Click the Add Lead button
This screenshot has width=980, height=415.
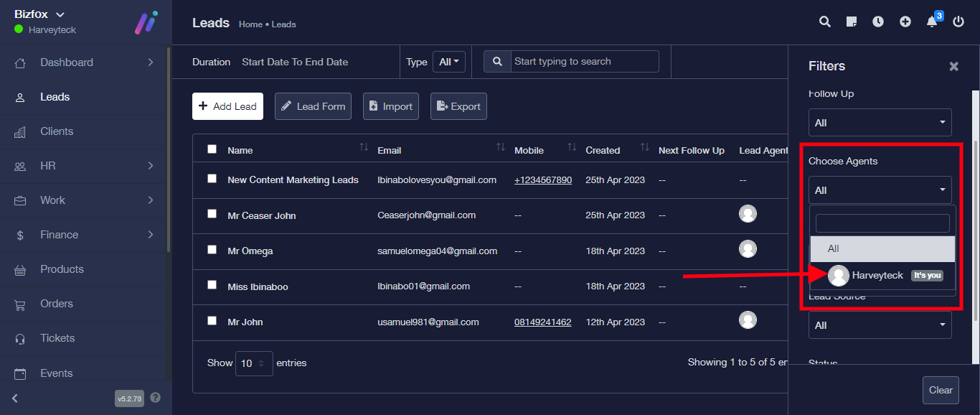[227, 106]
